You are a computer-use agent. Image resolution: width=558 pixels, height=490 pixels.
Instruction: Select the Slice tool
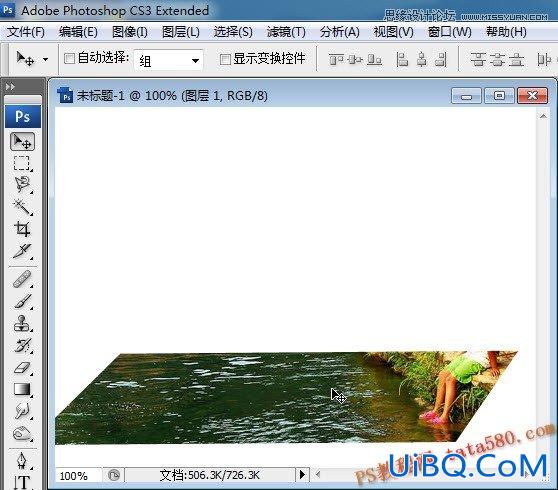tap(22, 251)
